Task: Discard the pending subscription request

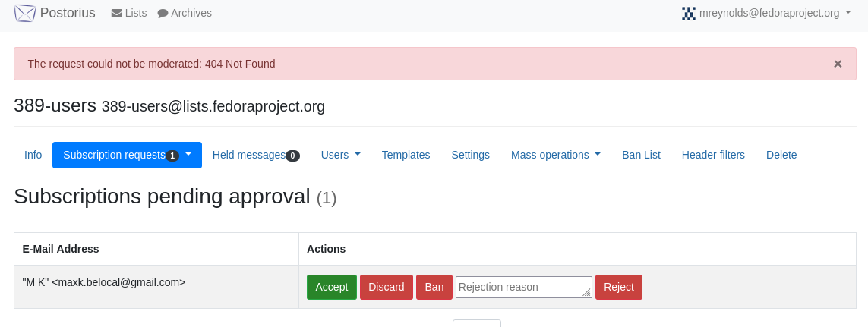Action: point(387,287)
